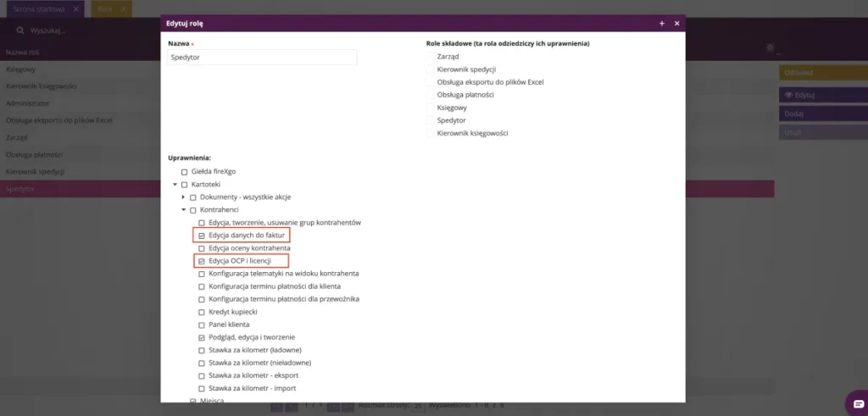Enable Edycja, tworzenie, usuwanie grup kontrahentów
This screenshot has height=416, width=868.
pyautogui.click(x=202, y=223)
